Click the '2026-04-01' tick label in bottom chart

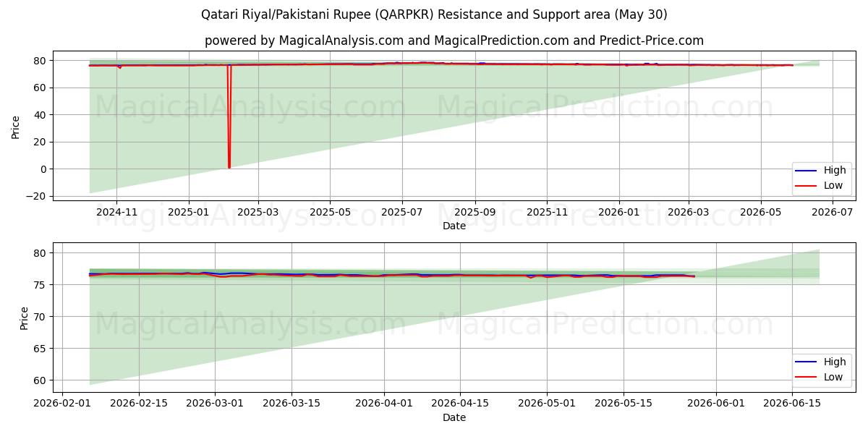[384, 404]
